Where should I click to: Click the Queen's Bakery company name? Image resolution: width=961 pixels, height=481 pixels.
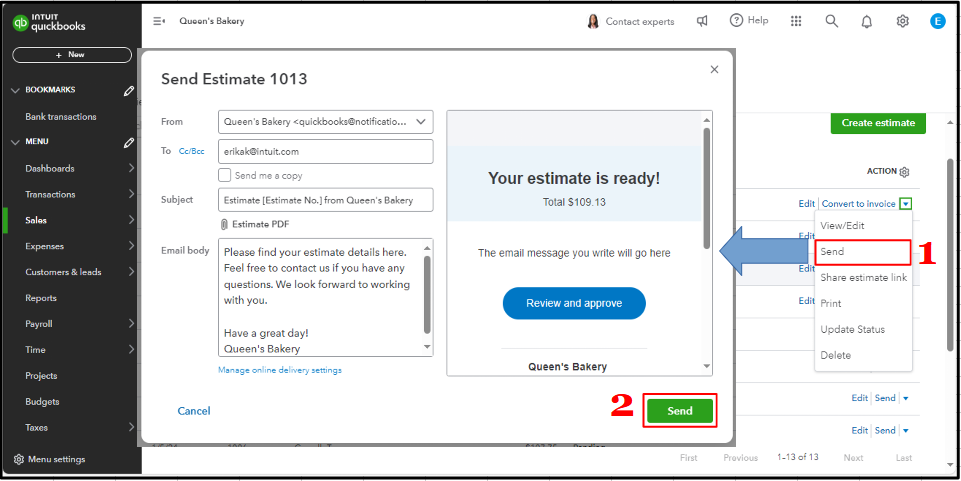click(x=211, y=21)
